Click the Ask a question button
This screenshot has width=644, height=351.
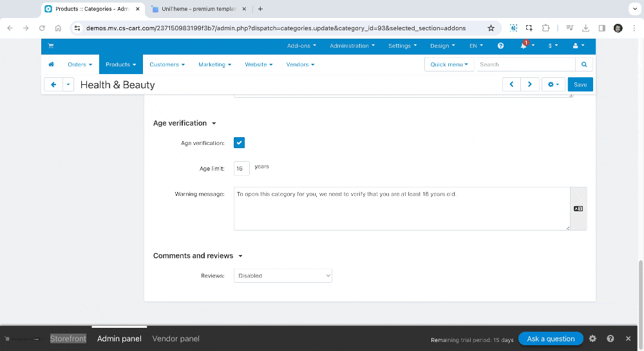coord(551,339)
